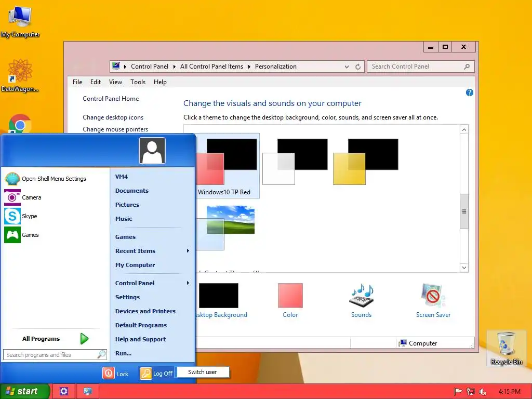Click the Control Panel Home link
This screenshot has width=532, height=399.
click(x=111, y=99)
